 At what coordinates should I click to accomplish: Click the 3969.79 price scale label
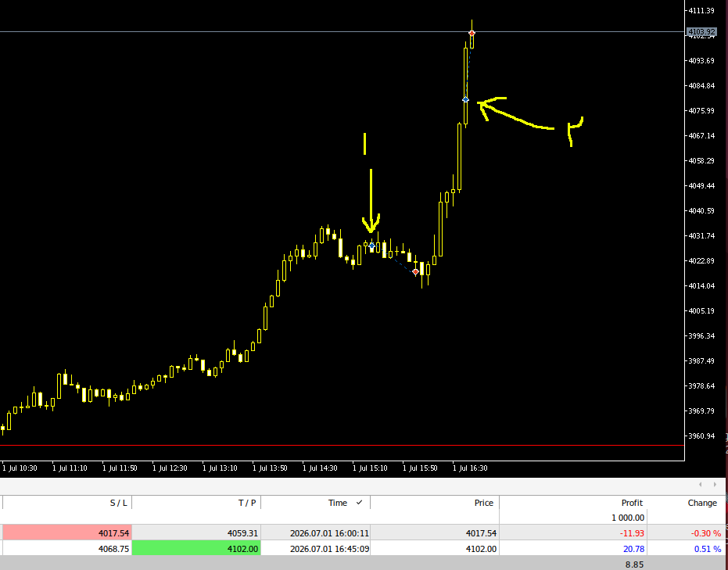click(701, 410)
